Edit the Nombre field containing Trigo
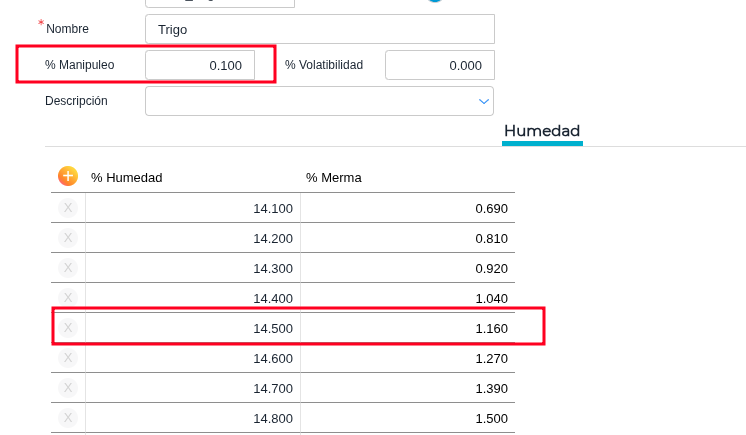This screenshot has height=435, width=746. tap(320, 29)
